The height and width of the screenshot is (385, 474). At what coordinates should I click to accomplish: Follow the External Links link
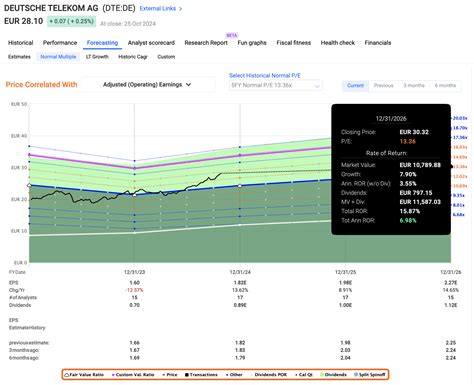pos(158,9)
